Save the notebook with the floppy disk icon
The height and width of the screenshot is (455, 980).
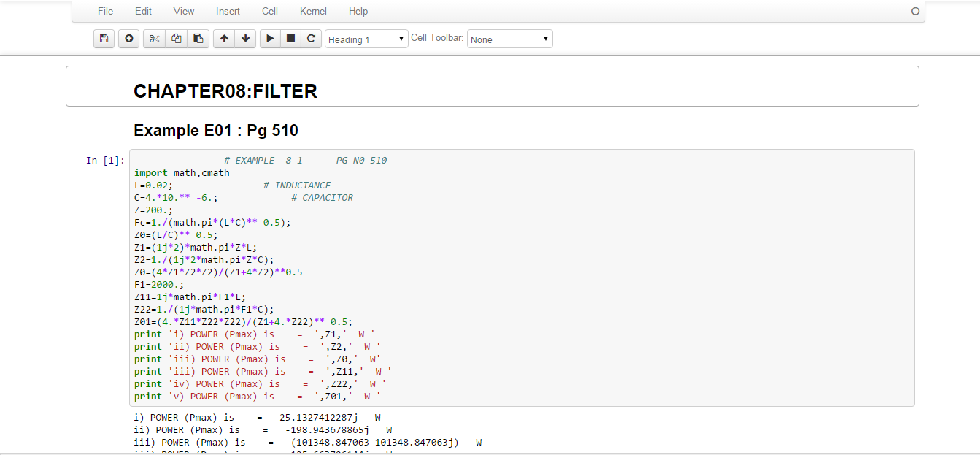pyautogui.click(x=104, y=39)
